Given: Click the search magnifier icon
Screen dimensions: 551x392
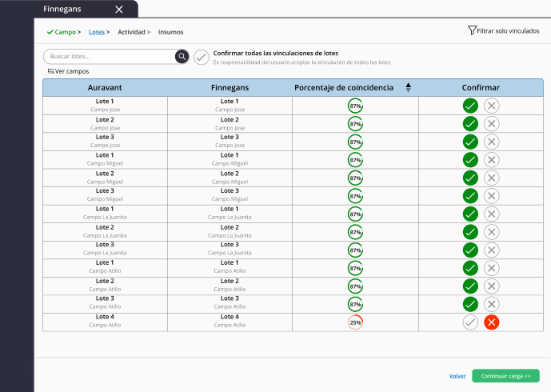Looking at the screenshot, I should click(182, 56).
